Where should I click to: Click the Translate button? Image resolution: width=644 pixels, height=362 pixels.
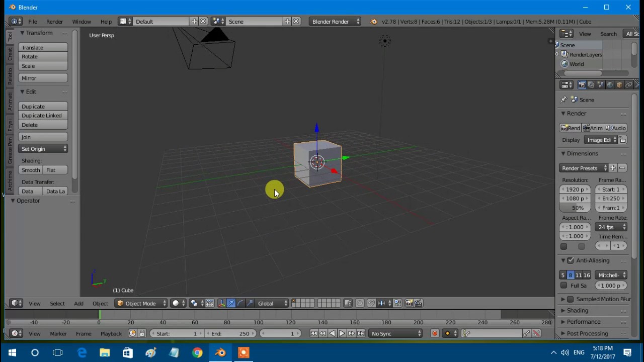[x=43, y=47]
